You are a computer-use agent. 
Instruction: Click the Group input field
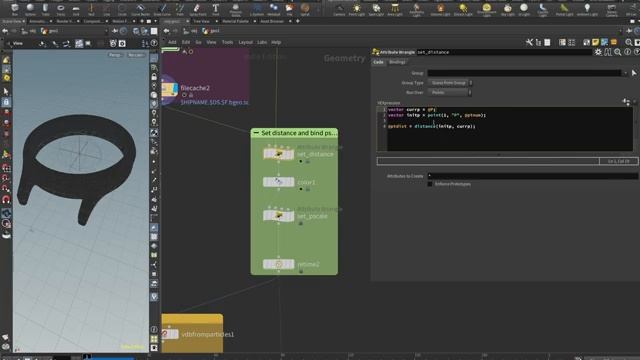pos(524,73)
